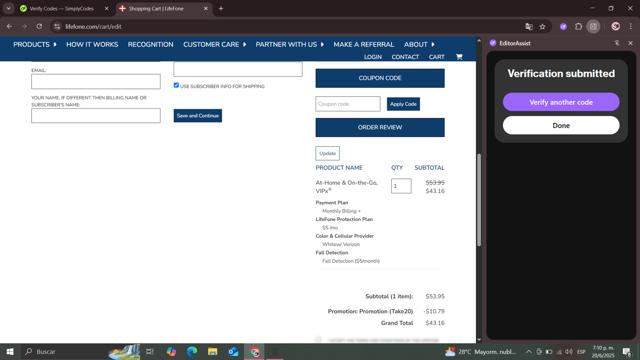The height and width of the screenshot is (360, 640).
Task: Focus the EMAIL input field
Action: coord(96,81)
